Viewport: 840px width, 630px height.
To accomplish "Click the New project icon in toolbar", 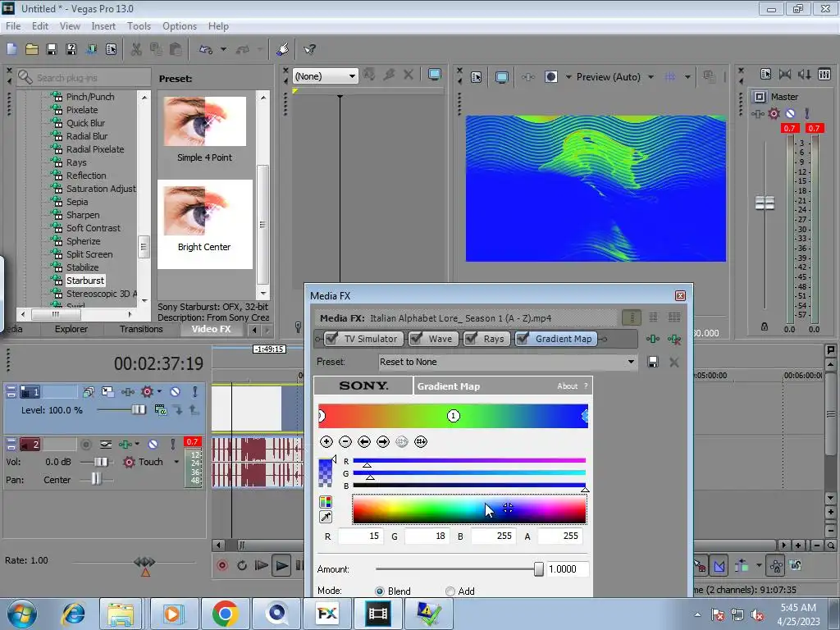I will [11, 49].
